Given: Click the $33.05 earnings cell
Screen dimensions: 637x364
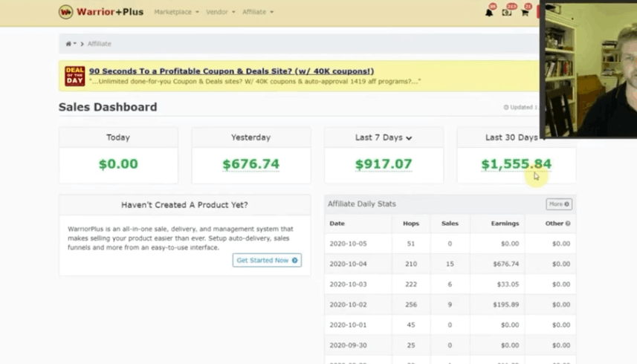Looking at the screenshot, I should pos(508,284).
